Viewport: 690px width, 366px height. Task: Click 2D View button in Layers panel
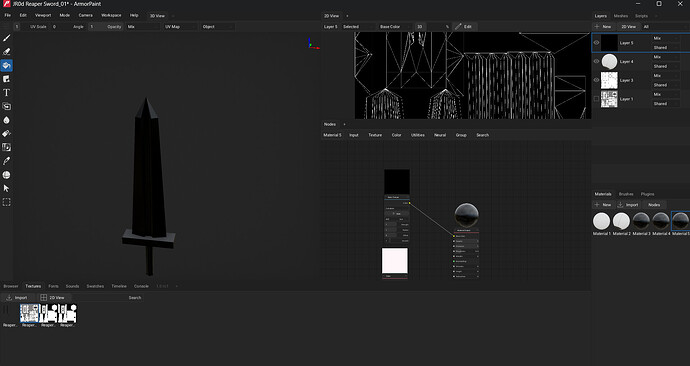(x=628, y=27)
